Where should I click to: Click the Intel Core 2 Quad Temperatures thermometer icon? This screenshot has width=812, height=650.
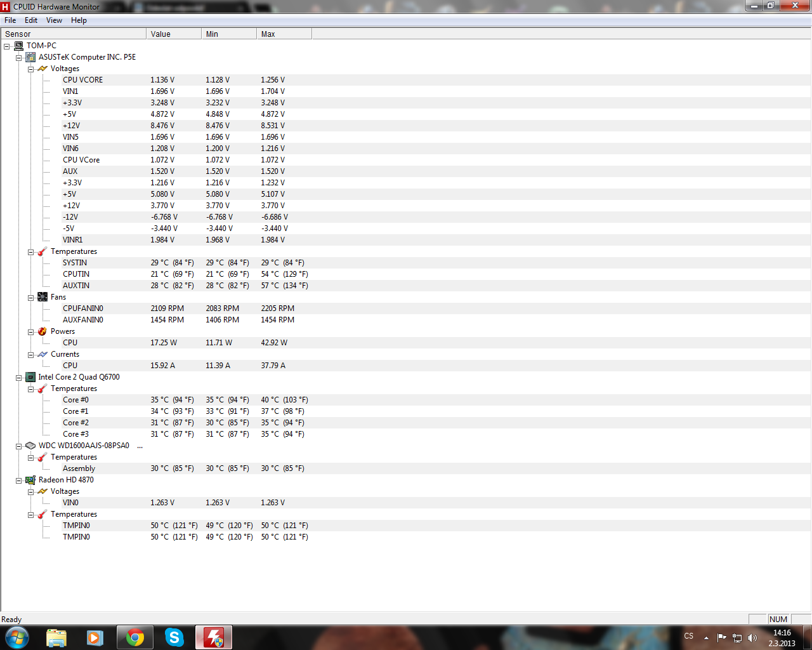point(43,388)
